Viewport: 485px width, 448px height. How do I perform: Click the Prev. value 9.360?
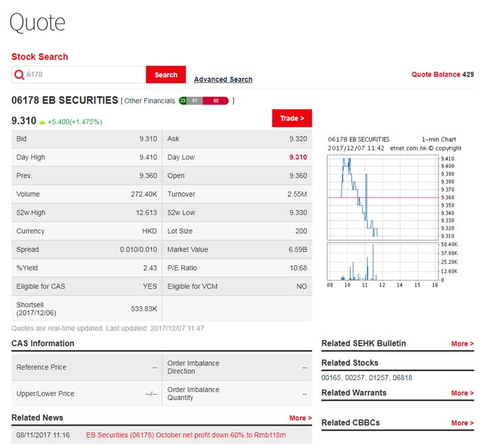point(148,175)
